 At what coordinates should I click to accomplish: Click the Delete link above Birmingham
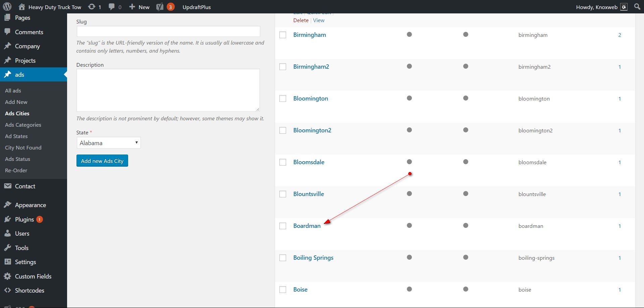click(x=301, y=20)
